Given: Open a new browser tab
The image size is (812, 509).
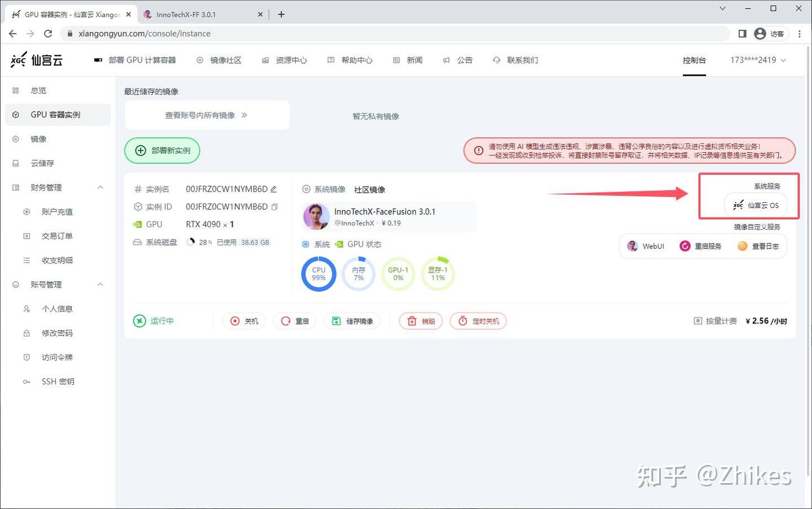Looking at the screenshot, I should click(281, 15).
